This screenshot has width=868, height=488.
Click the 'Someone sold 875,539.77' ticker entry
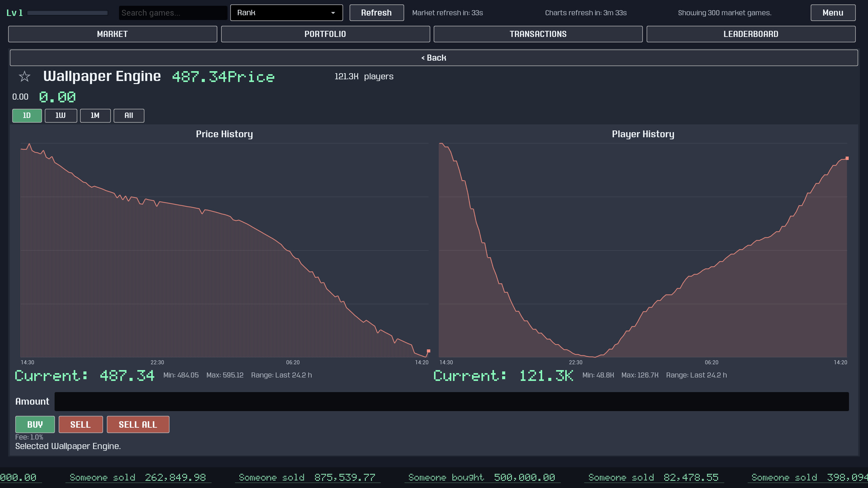click(307, 477)
